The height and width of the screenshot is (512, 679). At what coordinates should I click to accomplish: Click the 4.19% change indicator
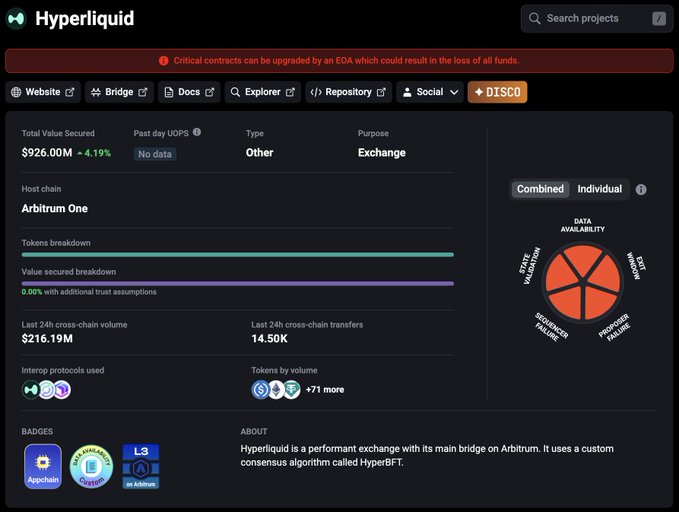click(x=94, y=153)
